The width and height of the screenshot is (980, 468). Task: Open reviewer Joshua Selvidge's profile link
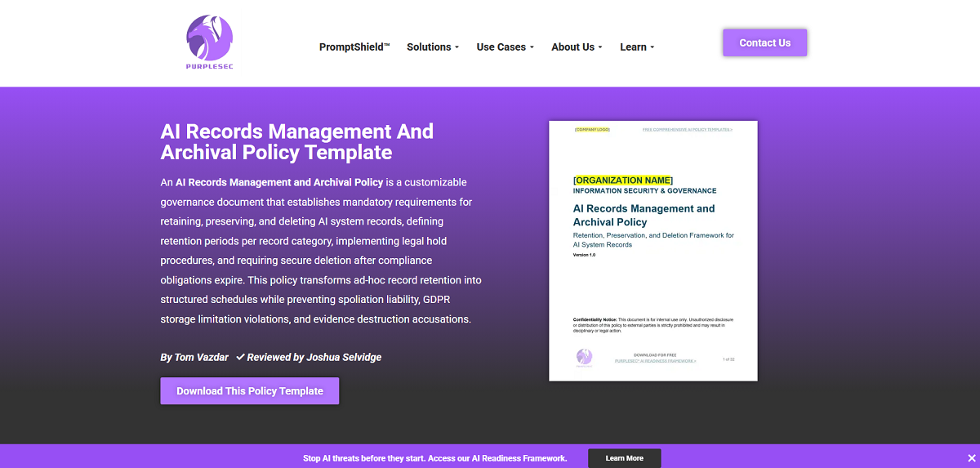[x=345, y=357]
